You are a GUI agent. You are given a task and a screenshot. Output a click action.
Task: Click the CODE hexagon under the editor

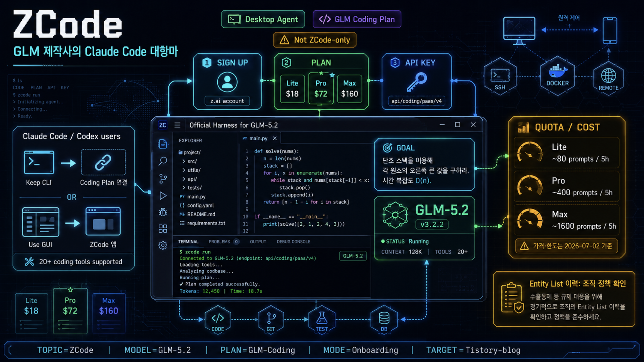218,320
